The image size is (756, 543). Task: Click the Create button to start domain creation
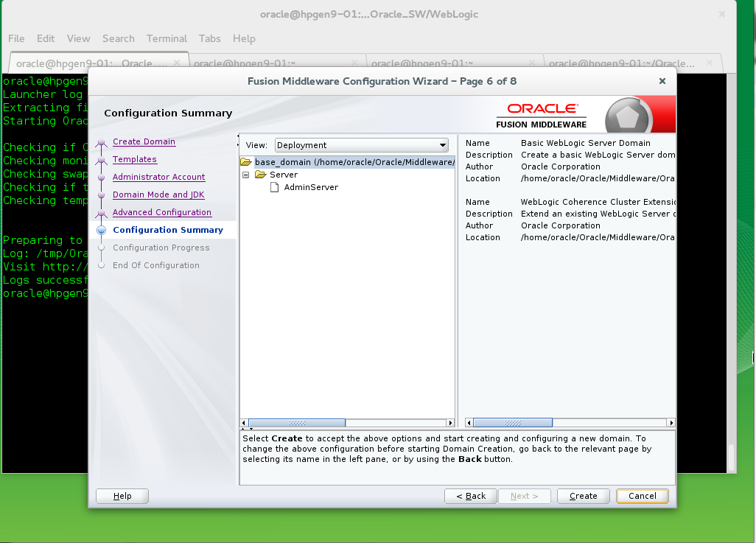[583, 496]
